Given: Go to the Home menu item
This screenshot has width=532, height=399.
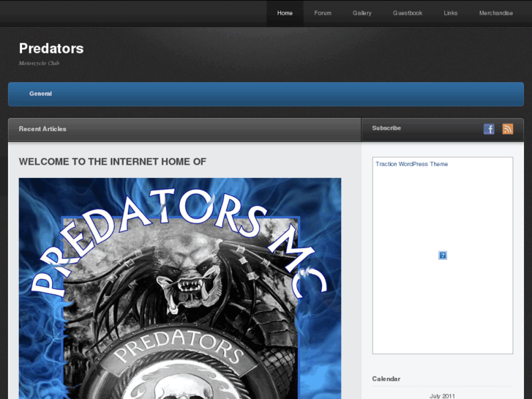Looking at the screenshot, I should 285,13.
